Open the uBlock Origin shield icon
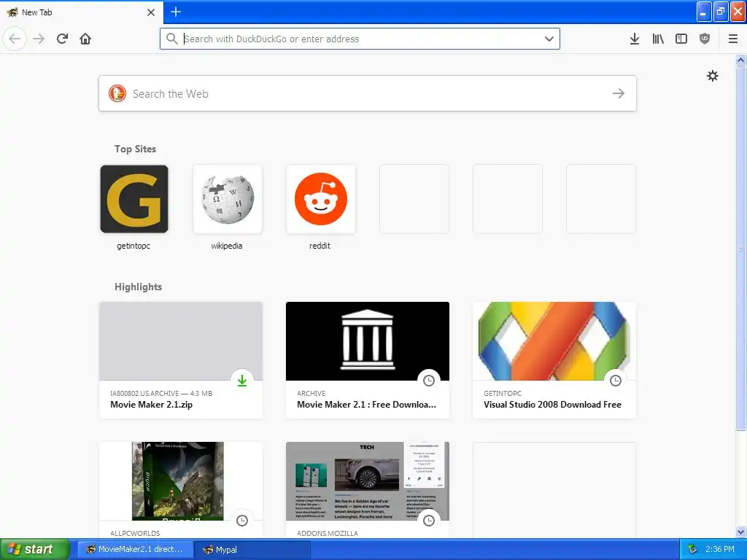747x560 pixels. point(705,39)
